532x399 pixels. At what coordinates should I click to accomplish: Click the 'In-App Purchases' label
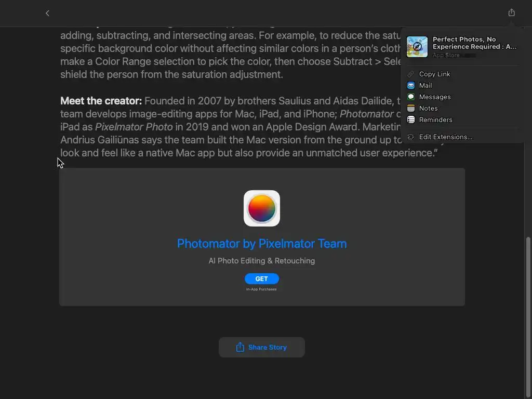[261, 289]
